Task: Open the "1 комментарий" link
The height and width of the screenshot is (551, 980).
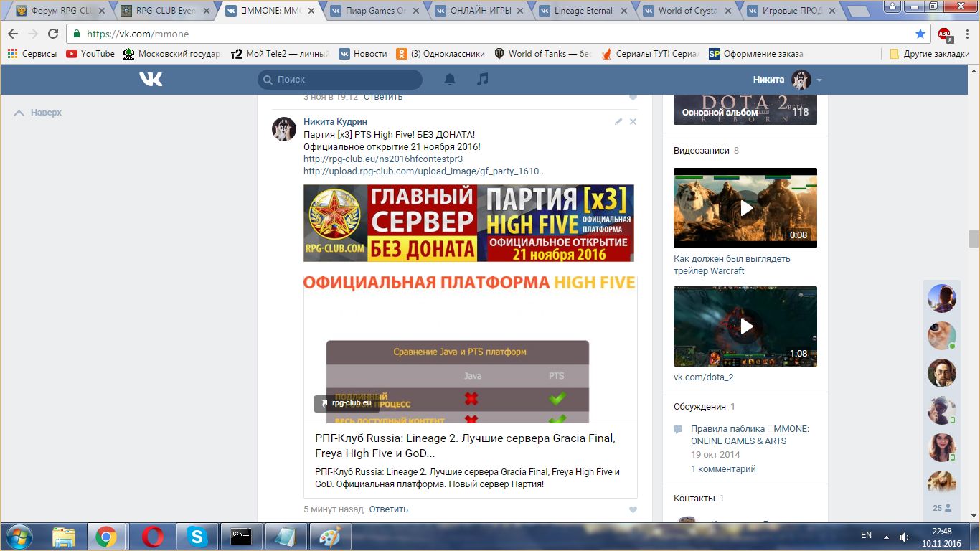Action: pyautogui.click(x=723, y=469)
